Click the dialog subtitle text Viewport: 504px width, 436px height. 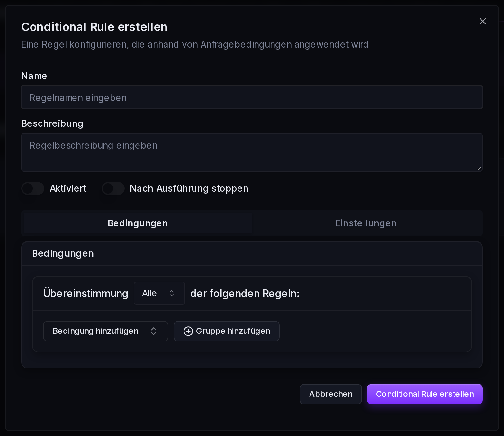click(195, 44)
